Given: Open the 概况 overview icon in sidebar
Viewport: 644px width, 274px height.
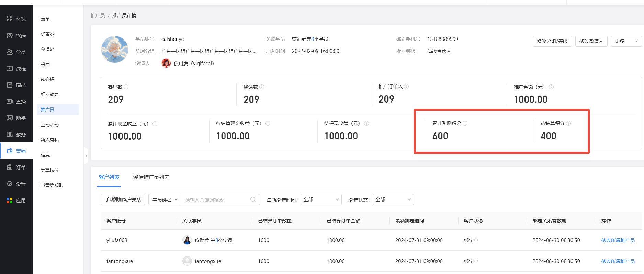Looking at the screenshot, I should [10, 19].
